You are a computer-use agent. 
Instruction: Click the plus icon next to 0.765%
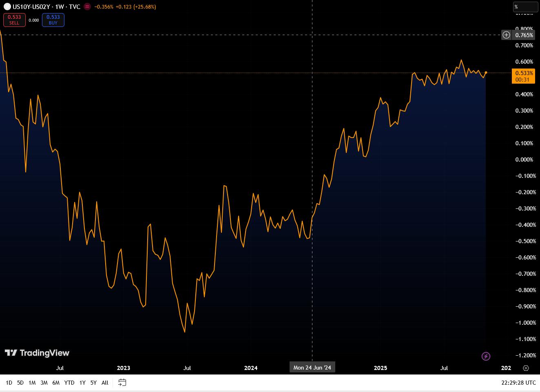point(506,35)
